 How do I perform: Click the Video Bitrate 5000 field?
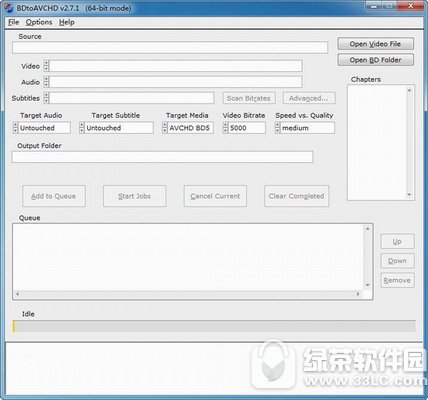tap(247, 128)
